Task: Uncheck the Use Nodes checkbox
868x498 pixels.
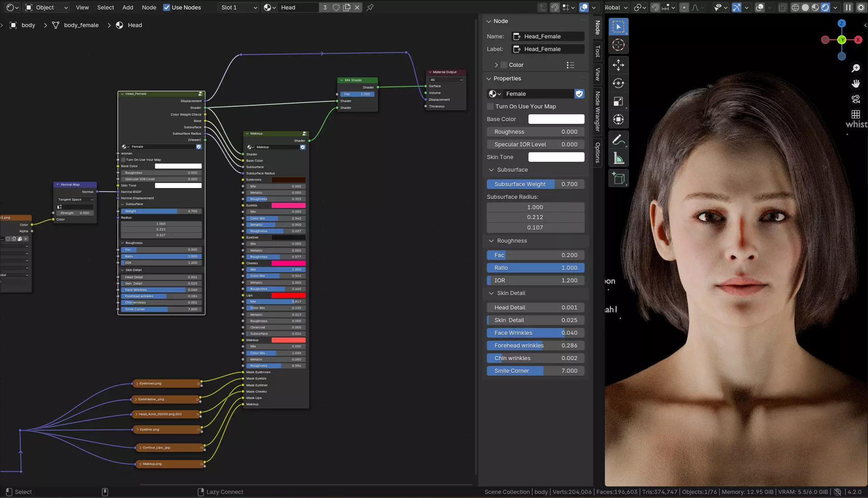Action: tap(166, 7)
